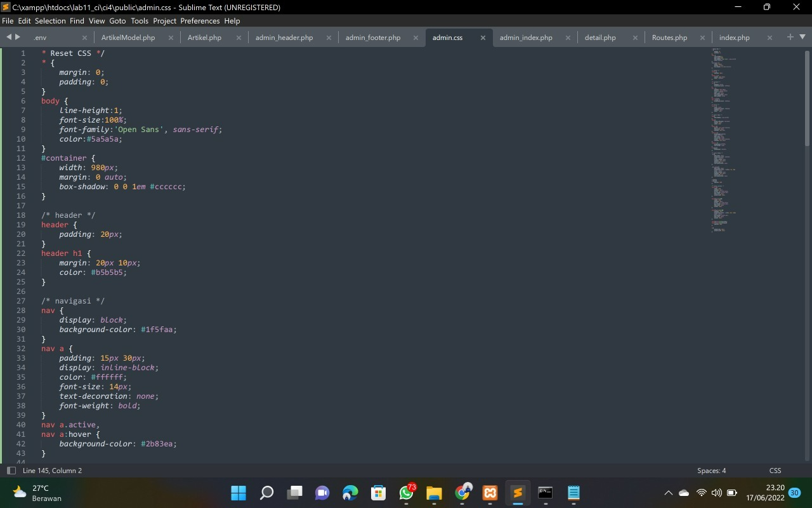Open WhatsApp from the taskbar
This screenshot has width=812, height=508.
(405, 493)
